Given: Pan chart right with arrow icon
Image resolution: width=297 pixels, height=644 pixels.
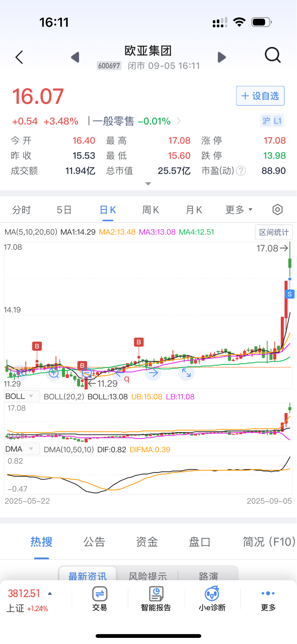Looking at the screenshot, I should (153, 373).
